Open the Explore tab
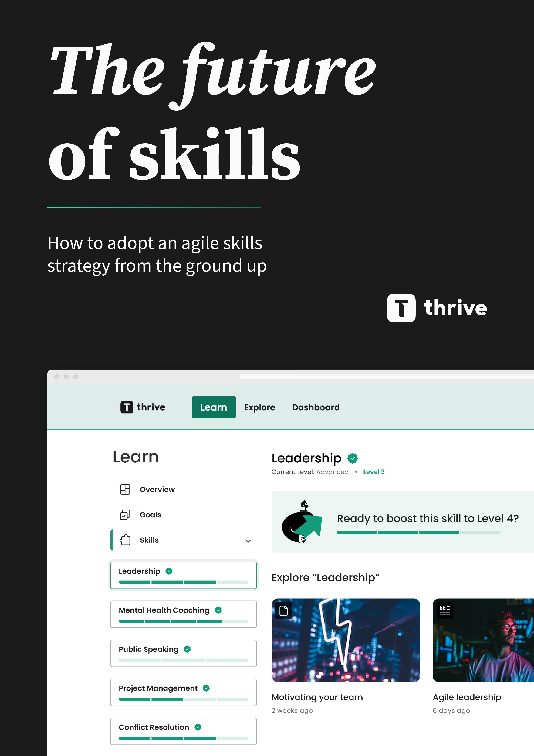The height and width of the screenshot is (756, 534). [259, 407]
